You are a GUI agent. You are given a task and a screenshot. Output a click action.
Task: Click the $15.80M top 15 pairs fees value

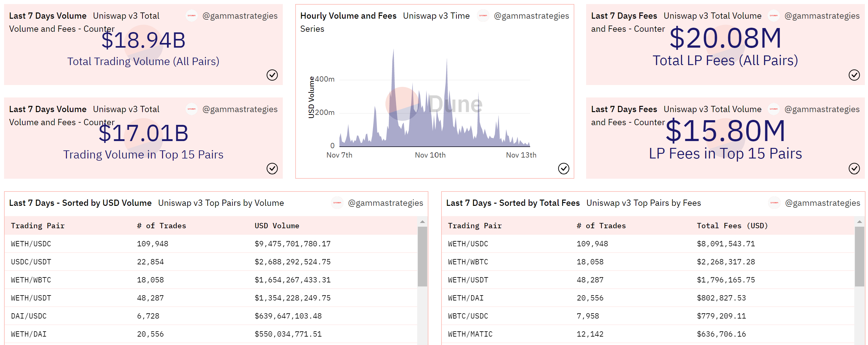(x=725, y=130)
